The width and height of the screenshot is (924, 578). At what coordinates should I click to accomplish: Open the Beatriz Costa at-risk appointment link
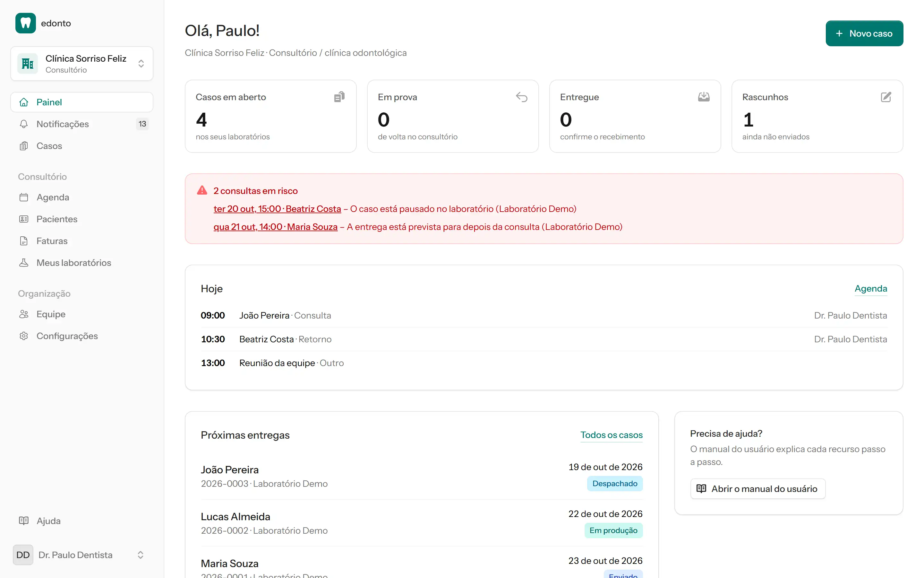277,209
